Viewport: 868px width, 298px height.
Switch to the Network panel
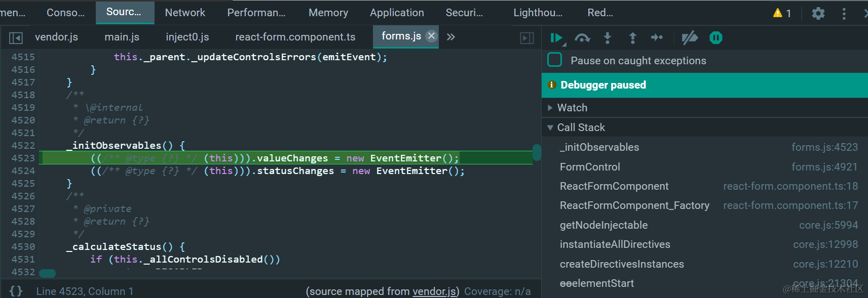pos(185,13)
